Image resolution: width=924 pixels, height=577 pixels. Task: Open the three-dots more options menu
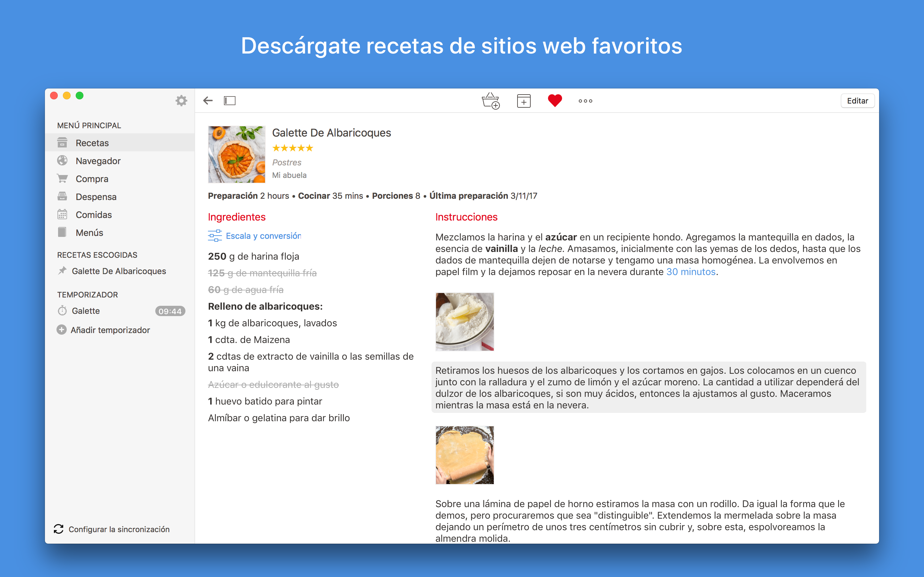pyautogui.click(x=585, y=101)
